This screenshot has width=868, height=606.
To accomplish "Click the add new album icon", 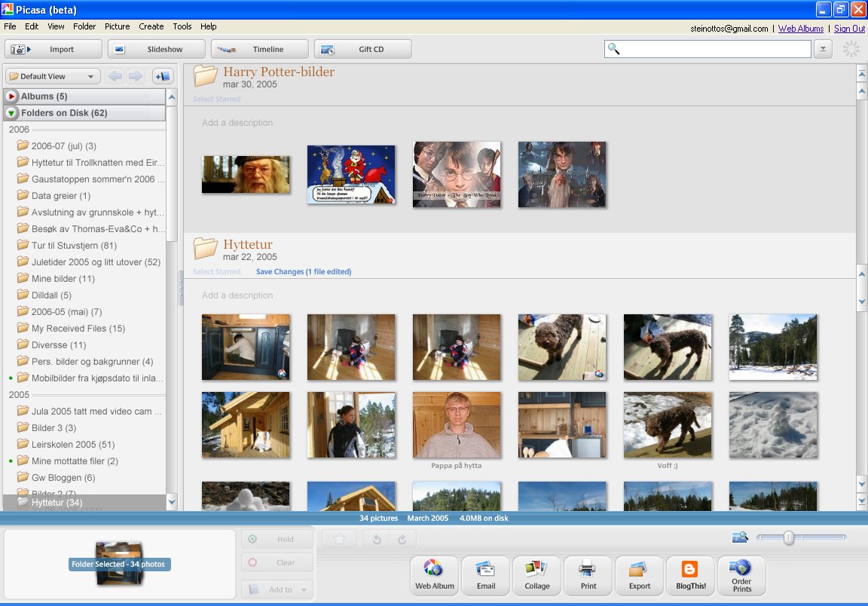I will 163,76.
